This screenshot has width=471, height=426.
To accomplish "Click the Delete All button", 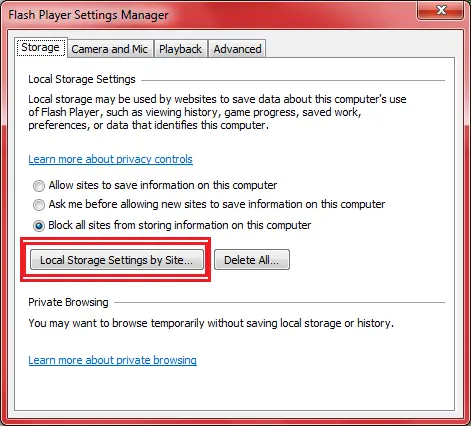I will tap(252, 260).
